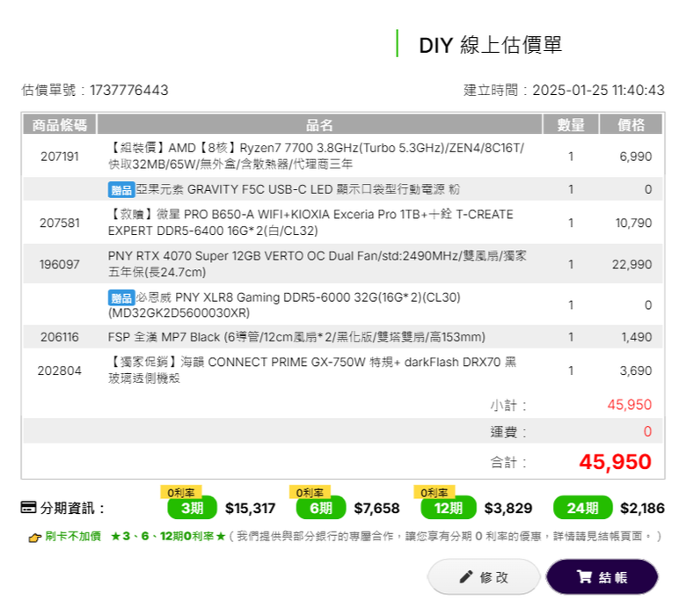The height and width of the screenshot is (616, 686).
Task: Click the credit card icon beside 分期資訊
Action: coord(29,508)
